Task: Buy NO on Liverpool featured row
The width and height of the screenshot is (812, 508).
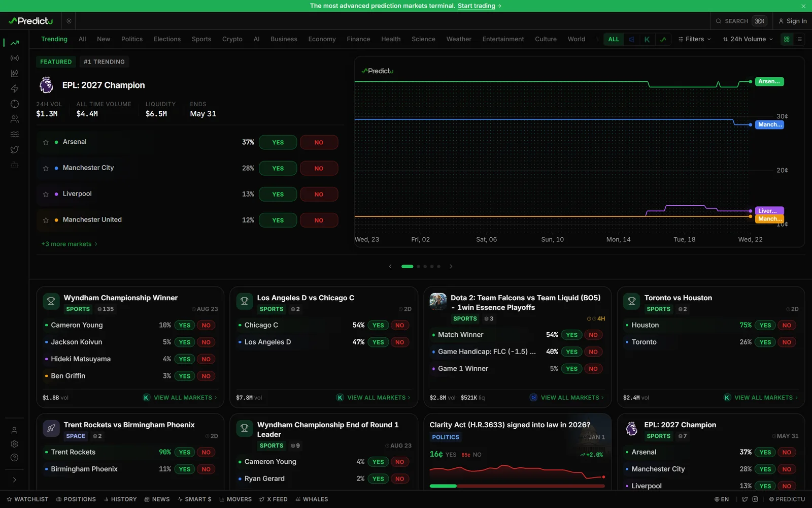Action: coord(319,194)
